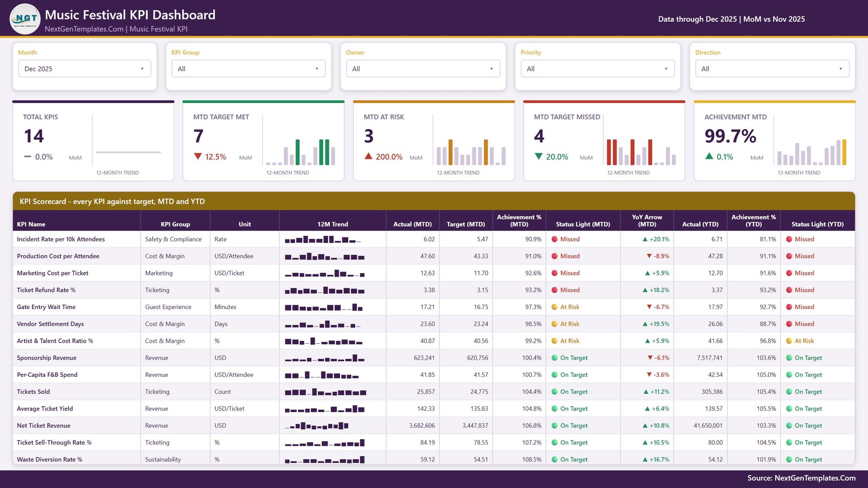
Task: Click the Achievement % (YTD) column header
Action: (754, 221)
